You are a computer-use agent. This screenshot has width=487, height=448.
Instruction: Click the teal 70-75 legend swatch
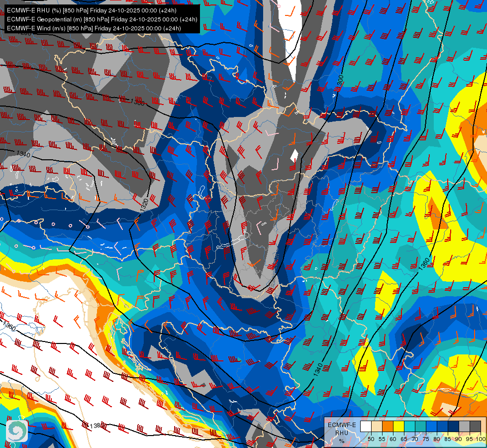point(420,426)
